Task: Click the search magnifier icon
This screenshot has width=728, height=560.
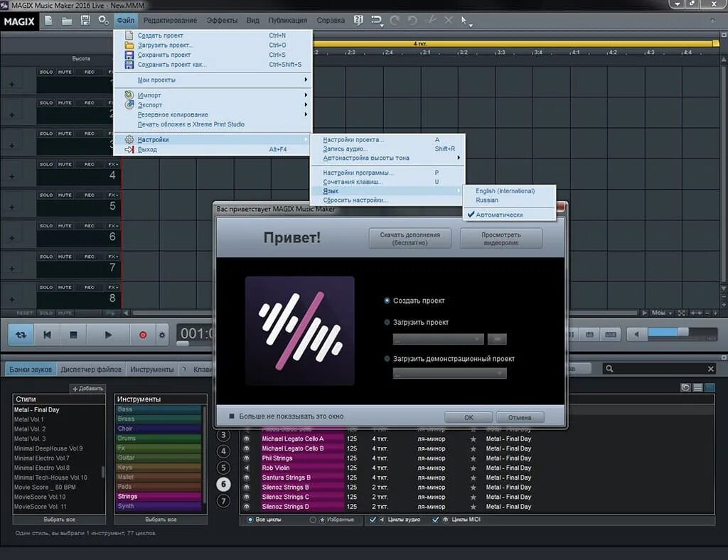Action: [609, 369]
